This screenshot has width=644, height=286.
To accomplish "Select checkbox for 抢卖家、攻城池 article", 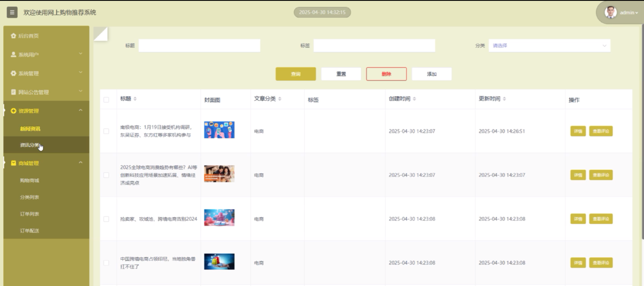I will coord(106,219).
